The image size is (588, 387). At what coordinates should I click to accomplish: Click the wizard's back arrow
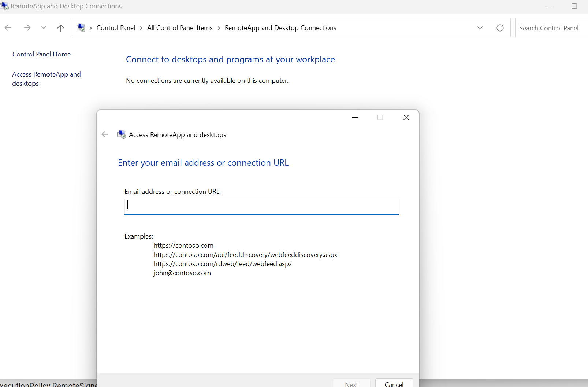pyautogui.click(x=105, y=134)
